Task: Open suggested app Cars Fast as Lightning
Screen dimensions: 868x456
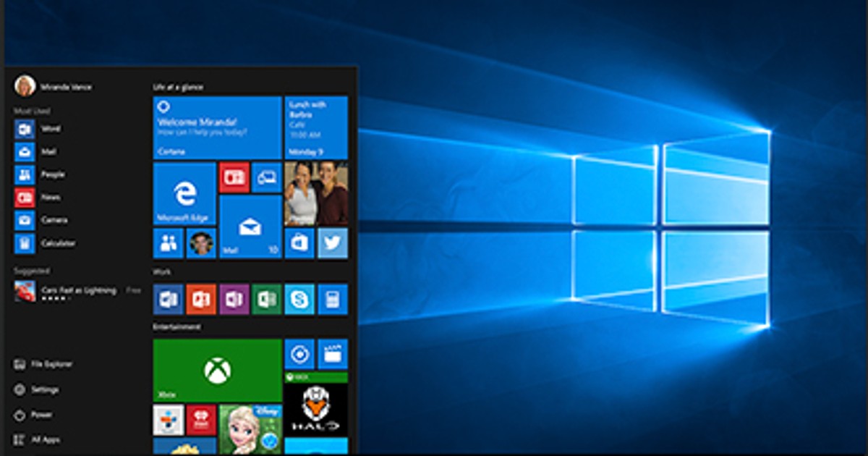Action: pos(77,292)
